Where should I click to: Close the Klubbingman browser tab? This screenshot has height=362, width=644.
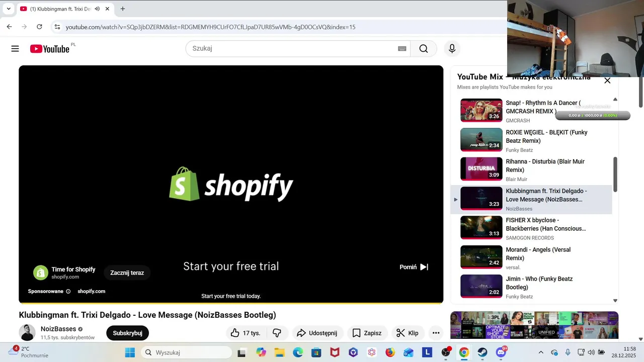(x=107, y=9)
